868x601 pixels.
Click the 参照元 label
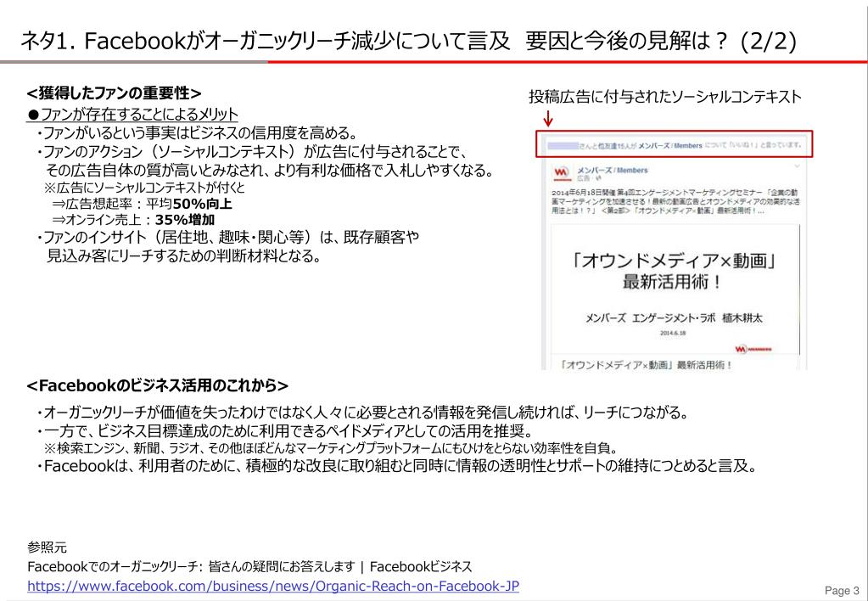coord(47,548)
